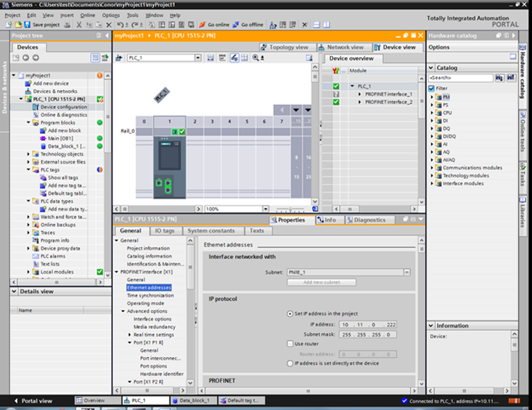Click the go to network view icon
Viewport: 532px width, 410px height.
point(119,58)
